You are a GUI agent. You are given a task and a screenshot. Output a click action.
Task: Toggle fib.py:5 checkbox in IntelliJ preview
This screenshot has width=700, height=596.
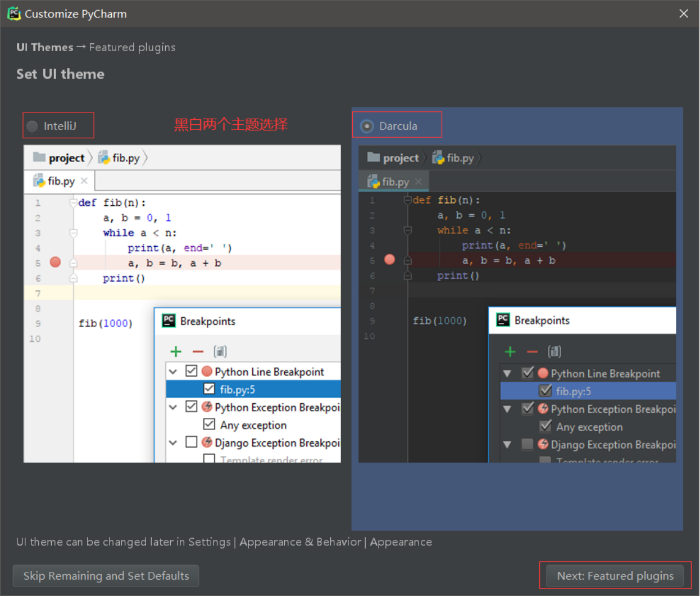point(209,389)
